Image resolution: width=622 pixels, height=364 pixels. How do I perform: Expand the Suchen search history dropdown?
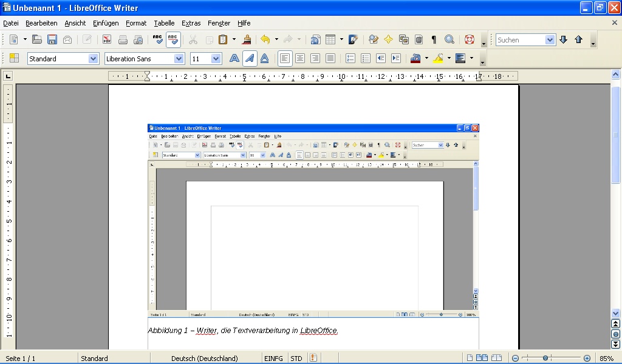tap(550, 39)
